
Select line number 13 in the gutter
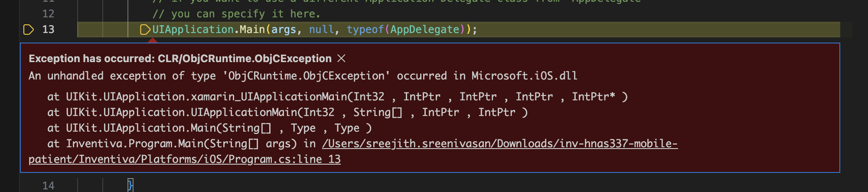pyautogui.click(x=48, y=30)
